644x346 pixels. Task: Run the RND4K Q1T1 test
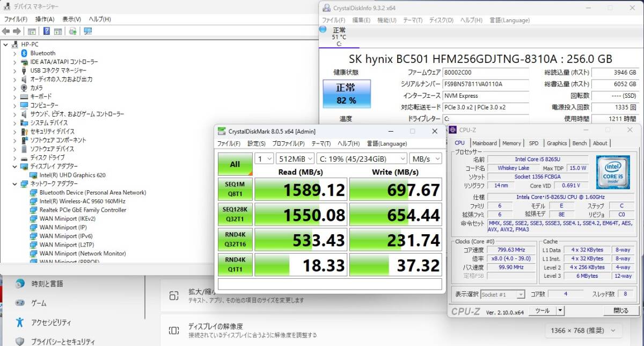tap(235, 264)
